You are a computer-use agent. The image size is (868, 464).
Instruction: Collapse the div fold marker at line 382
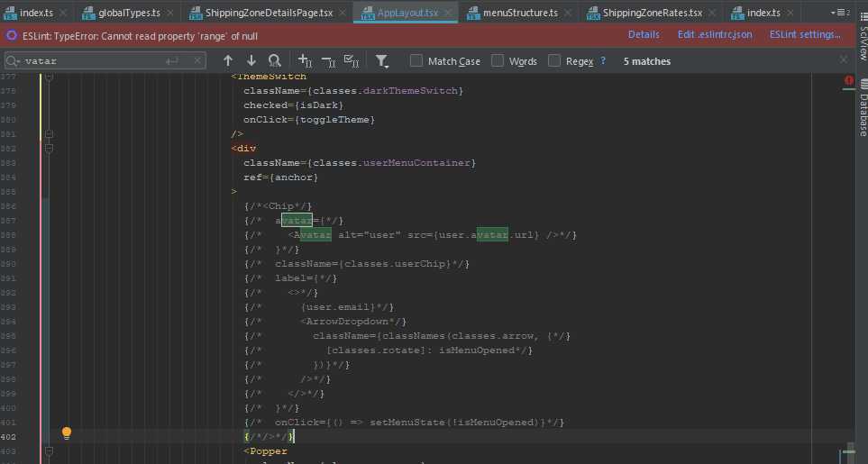pyautogui.click(x=49, y=149)
